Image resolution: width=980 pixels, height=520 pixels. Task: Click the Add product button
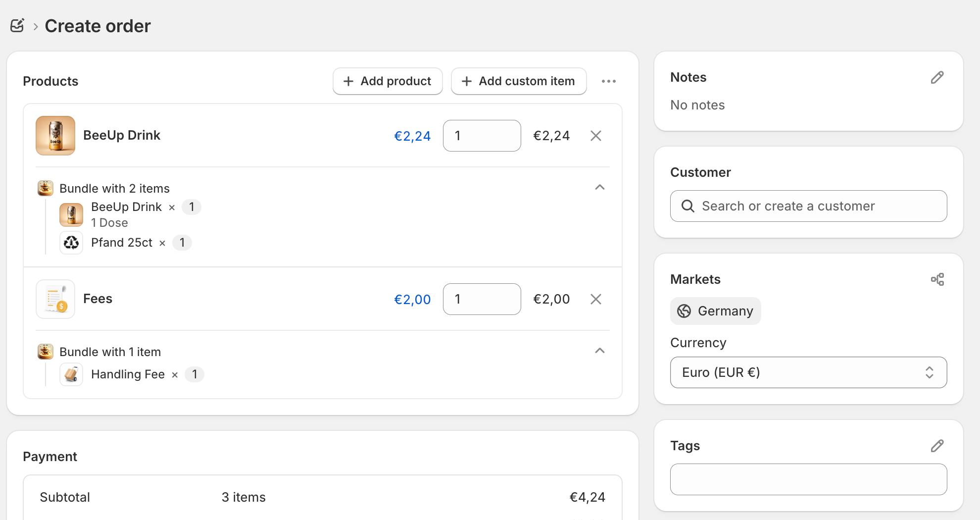[388, 81]
